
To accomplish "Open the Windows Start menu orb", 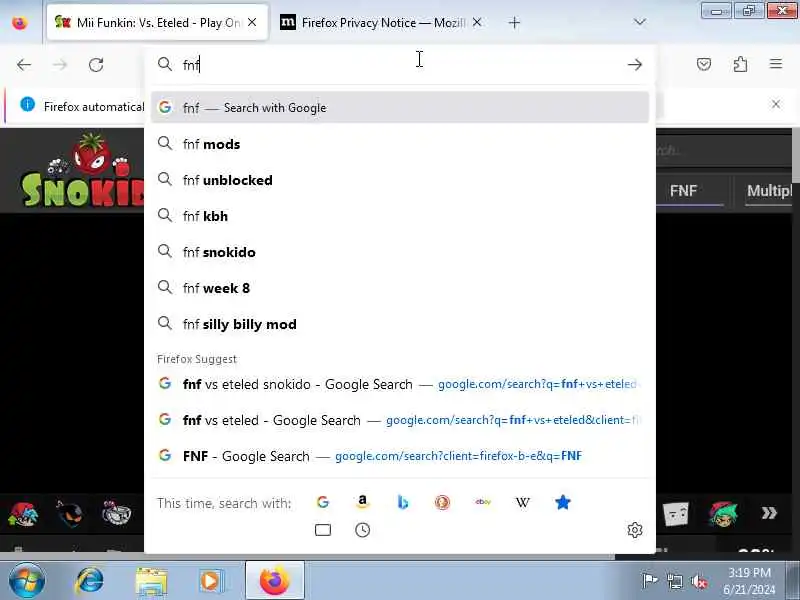I will pos(27,581).
